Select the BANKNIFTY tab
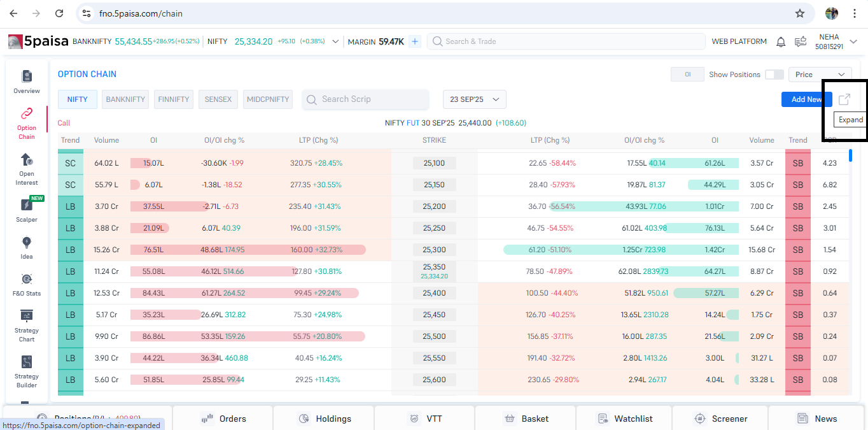The height and width of the screenshot is (430, 868). pos(126,99)
